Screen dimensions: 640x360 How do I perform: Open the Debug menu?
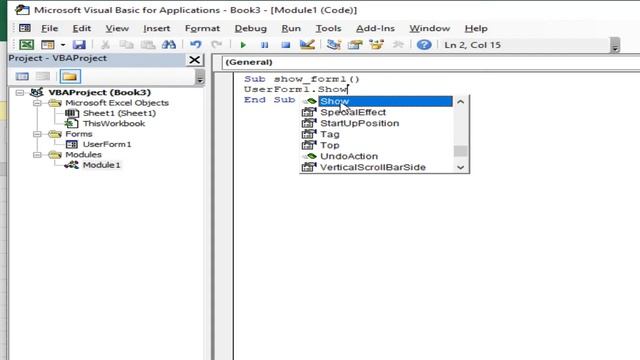[251, 28]
